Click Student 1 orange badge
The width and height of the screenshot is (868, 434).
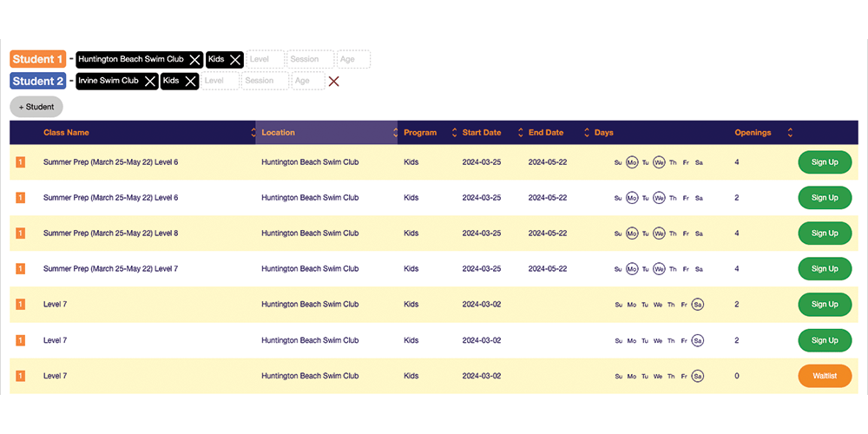click(x=37, y=60)
